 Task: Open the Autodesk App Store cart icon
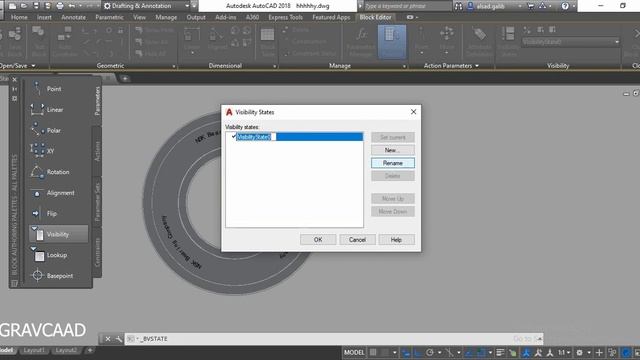pyautogui.click(x=531, y=6)
